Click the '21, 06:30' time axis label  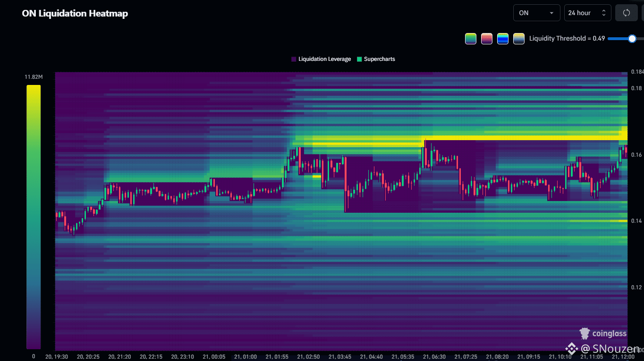pyautogui.click(x=434, y=357)
